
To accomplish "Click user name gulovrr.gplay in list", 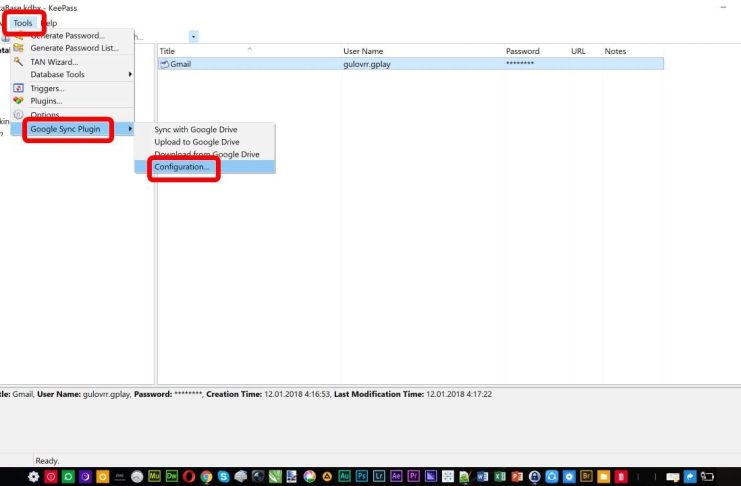I will click(367, 64).
